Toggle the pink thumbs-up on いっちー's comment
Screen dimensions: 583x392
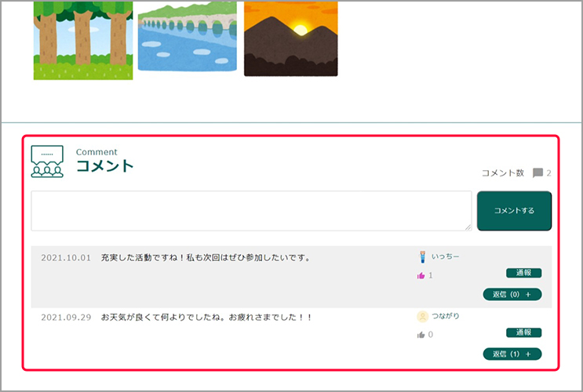(x=421, y=276)
